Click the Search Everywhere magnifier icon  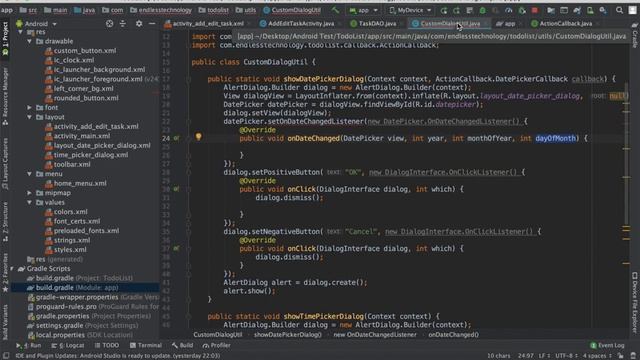pos(619,10)
